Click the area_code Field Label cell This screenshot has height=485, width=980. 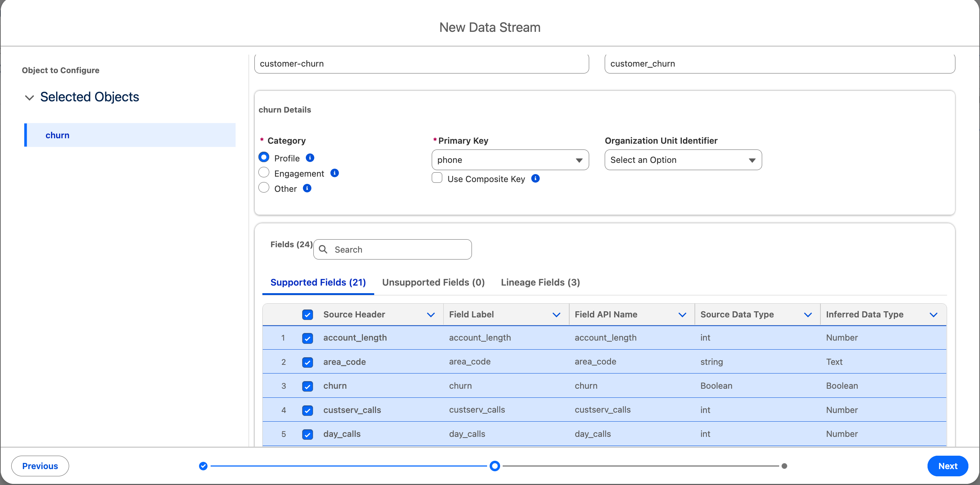[x=506, y=362]
